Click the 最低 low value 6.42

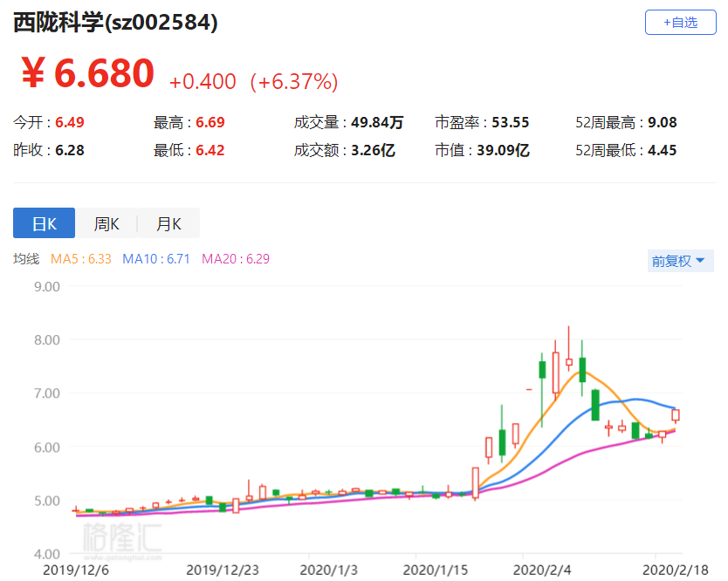(209, 150)
